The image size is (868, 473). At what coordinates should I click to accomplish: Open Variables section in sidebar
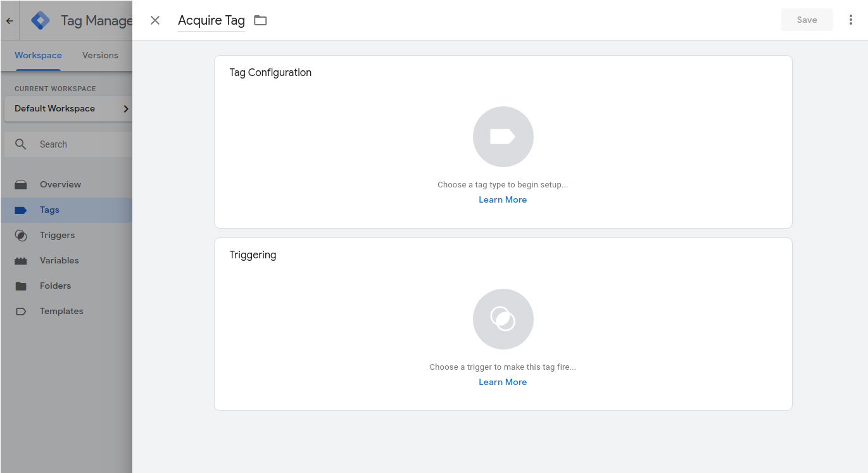click(x=59, y=260)
